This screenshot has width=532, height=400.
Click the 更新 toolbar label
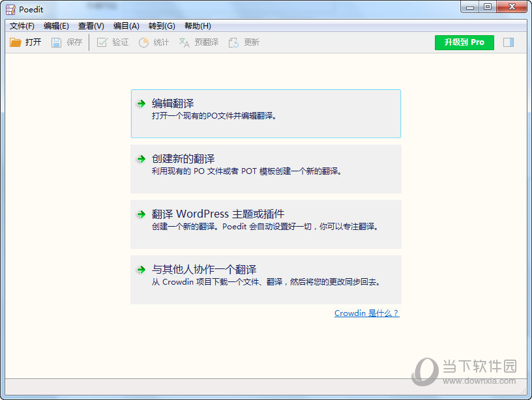[x=252, y=42]
